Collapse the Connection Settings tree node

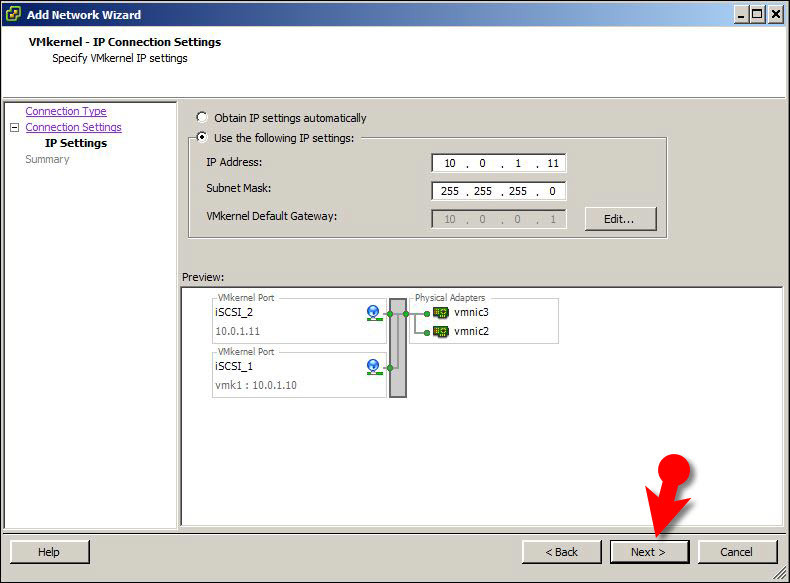tap(15, 127)
